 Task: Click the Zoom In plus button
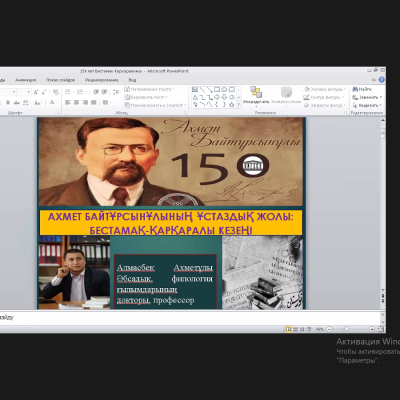click(372, 329)
